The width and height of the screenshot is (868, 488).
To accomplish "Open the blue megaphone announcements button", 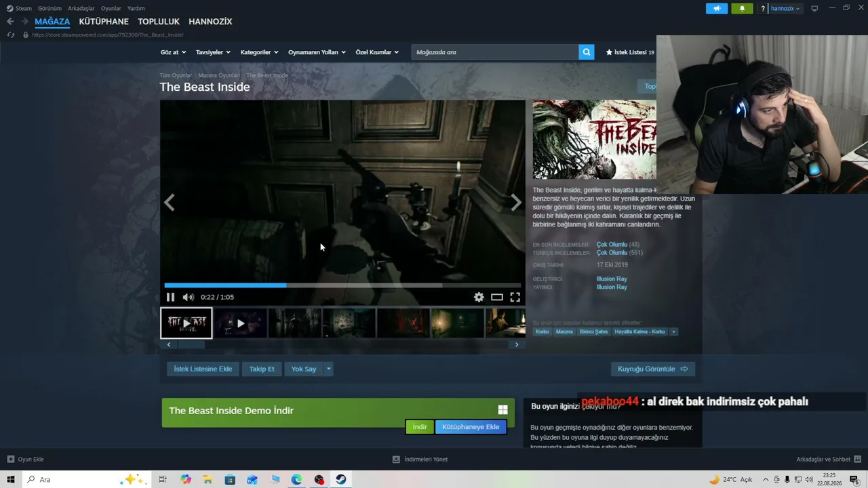I will coord(717,9).
